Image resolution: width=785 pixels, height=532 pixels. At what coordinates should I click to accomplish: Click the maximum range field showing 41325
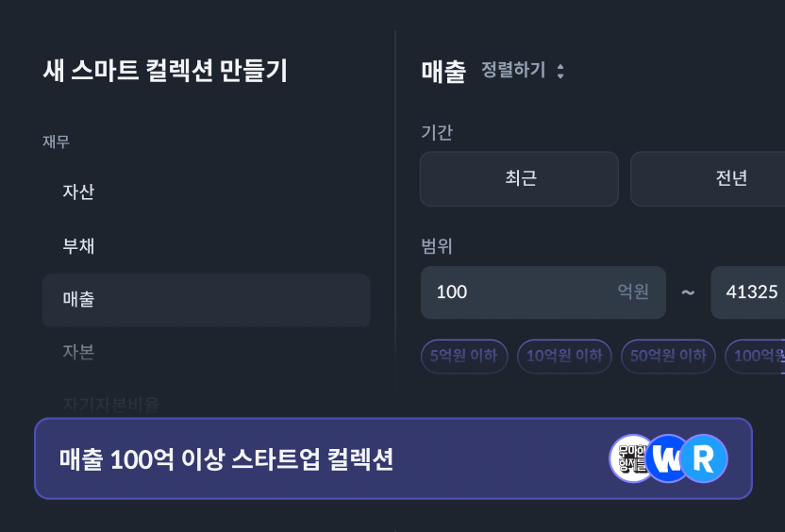[x=750, y=292]
